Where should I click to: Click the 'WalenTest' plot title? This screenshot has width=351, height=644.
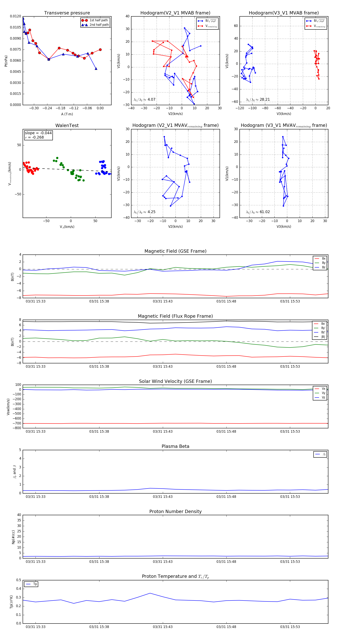tap(67, 125)
